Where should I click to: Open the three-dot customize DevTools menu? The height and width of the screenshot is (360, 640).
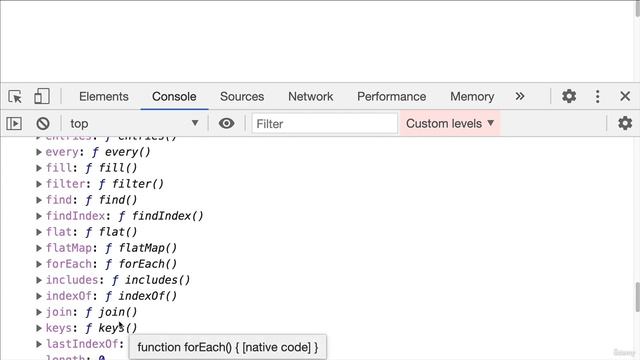[598, 96]
